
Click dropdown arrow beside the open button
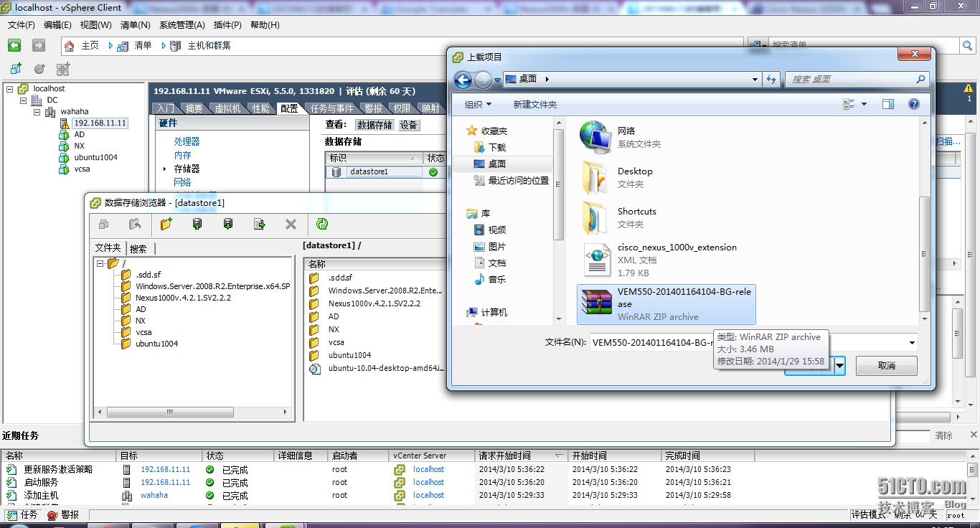tap(839, 366)
